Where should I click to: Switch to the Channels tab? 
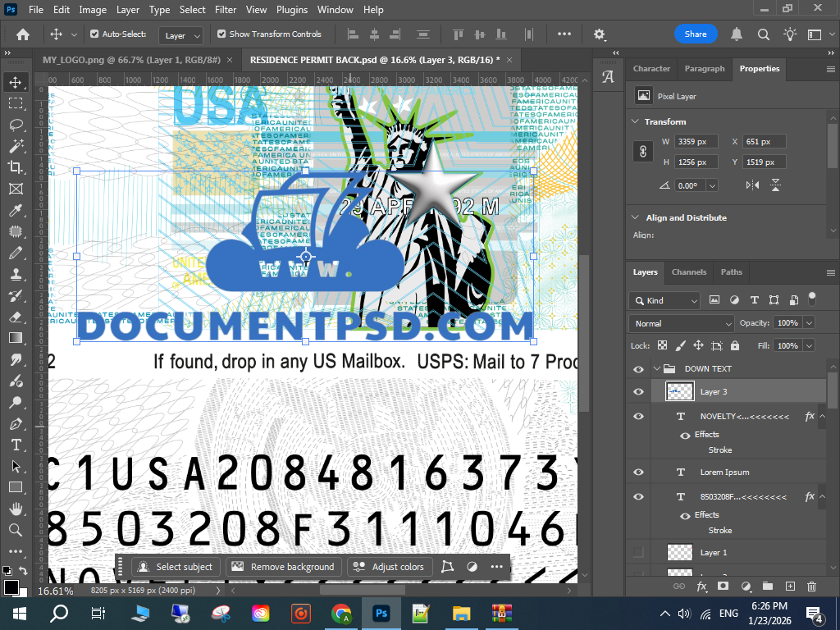[x=688, y=272]
